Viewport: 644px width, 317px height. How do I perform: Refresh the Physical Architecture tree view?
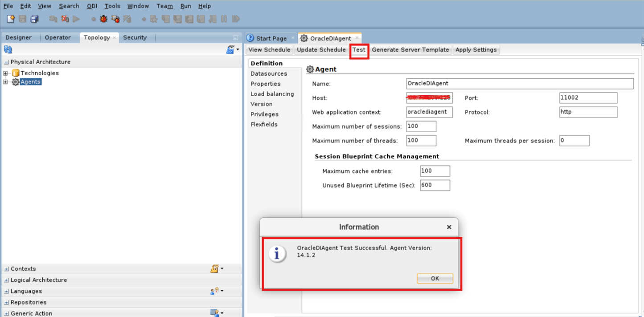(8, 49)
